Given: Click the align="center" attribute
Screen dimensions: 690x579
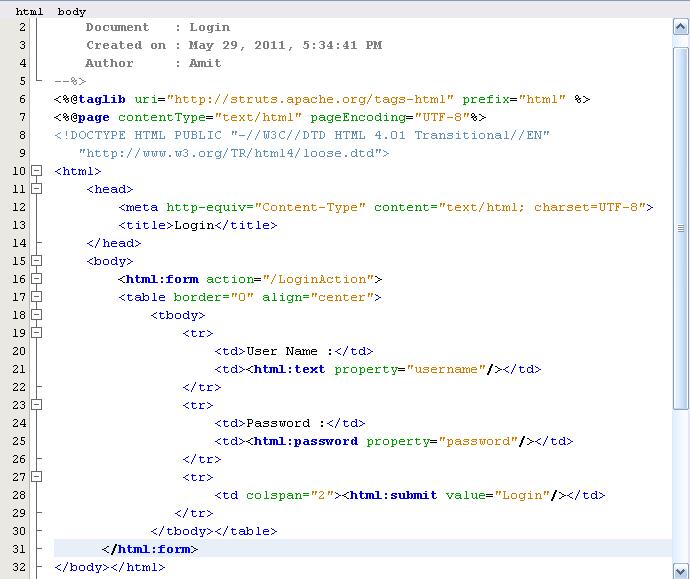Looking at the screenshot, I should (318, 297).
